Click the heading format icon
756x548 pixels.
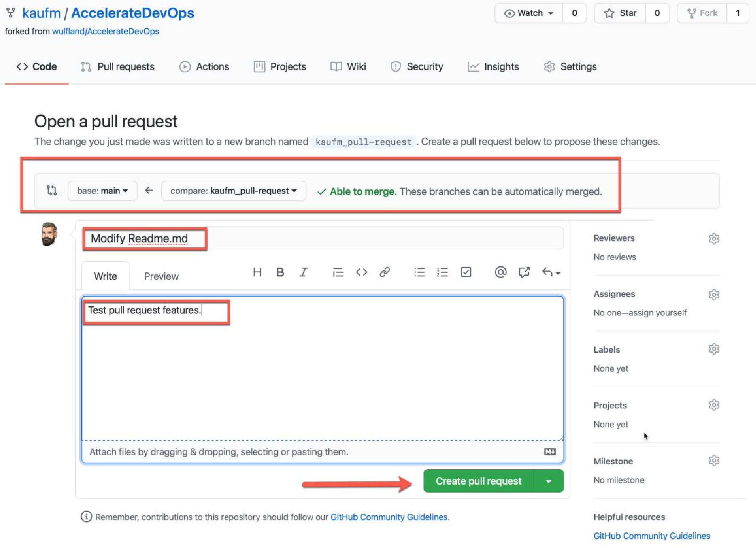[x=257, y=272]
